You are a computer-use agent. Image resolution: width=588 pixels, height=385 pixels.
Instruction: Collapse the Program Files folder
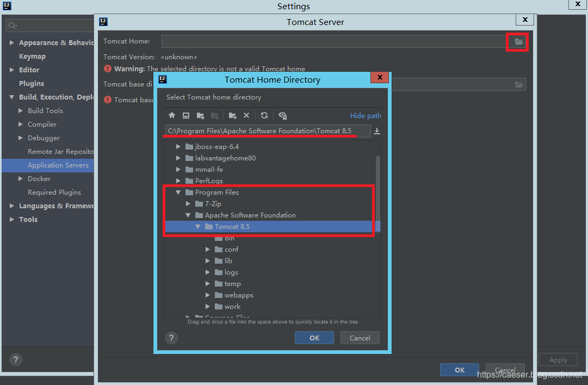tap(178, 192)
